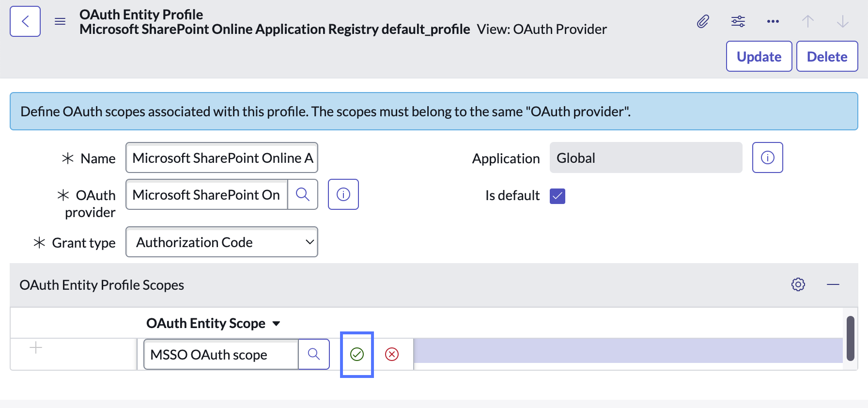
Task: Preview the OAuth provider record info icon
Action: tap(343, 194)
